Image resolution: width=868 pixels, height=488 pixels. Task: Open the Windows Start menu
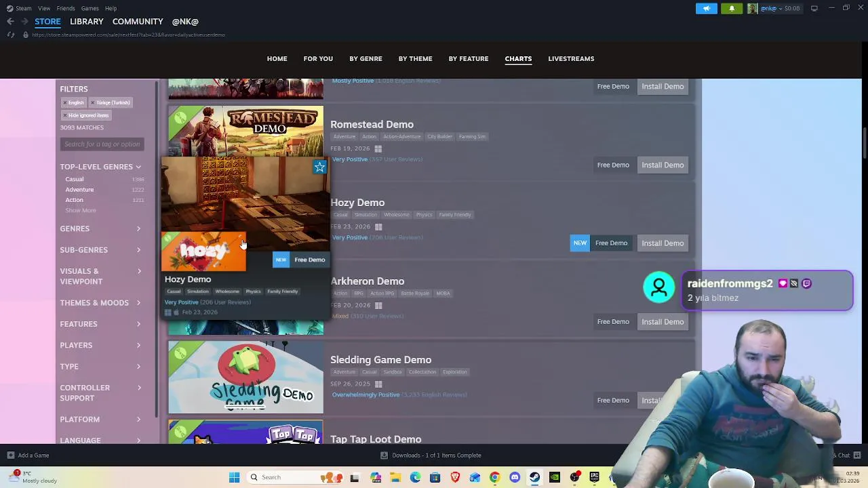tap(234, 477)
